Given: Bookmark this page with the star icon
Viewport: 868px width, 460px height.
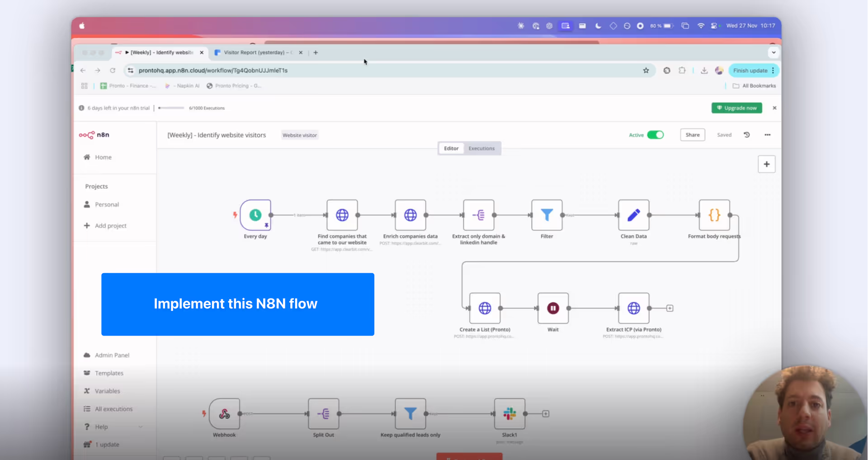Looking at the screenshot, I should coord(646,71).
